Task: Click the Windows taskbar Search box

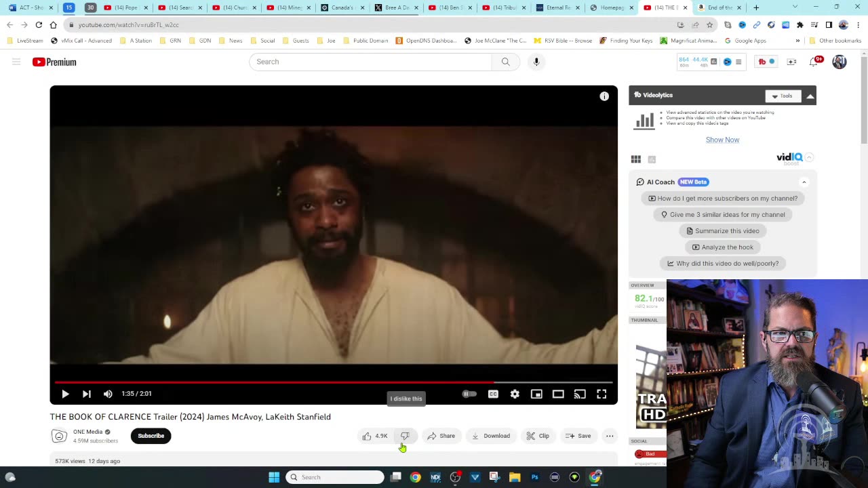Action: 335,477
